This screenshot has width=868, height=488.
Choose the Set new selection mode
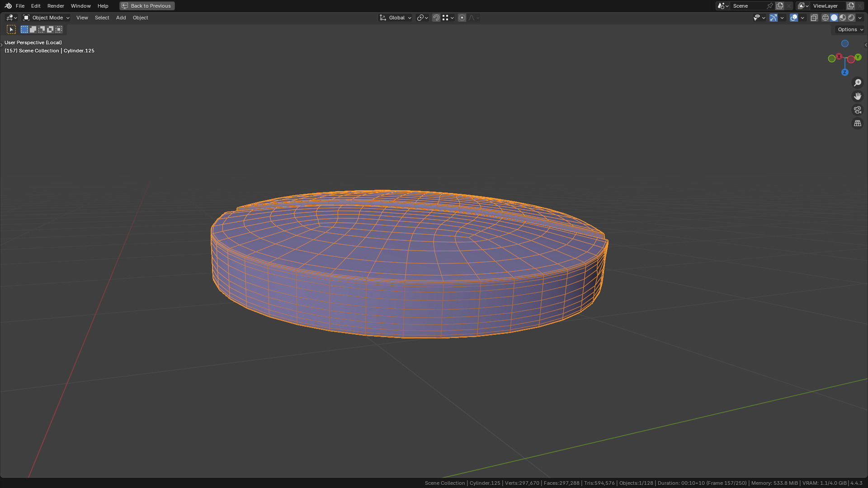click(24, 29)
